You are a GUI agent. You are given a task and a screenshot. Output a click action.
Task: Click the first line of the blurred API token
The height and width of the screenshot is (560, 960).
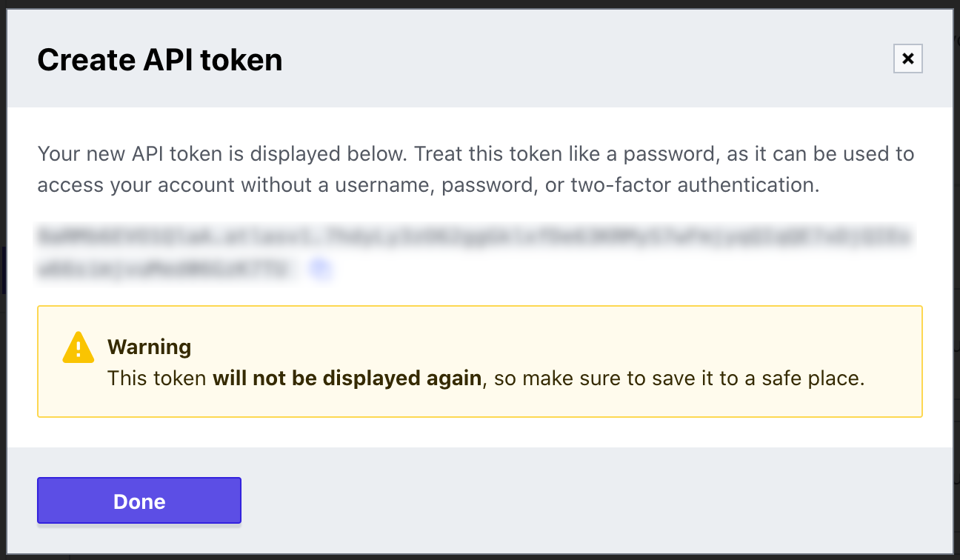476,238
